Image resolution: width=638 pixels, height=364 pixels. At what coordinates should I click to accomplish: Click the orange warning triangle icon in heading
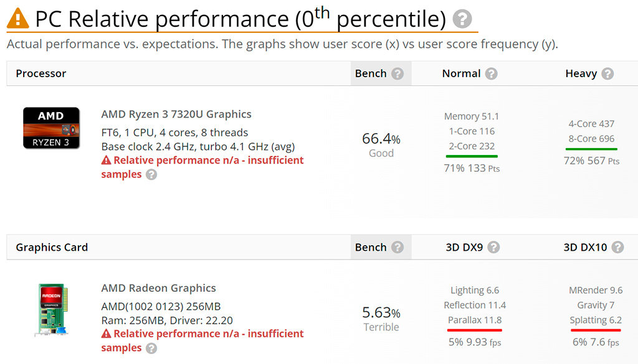(x=18, y=18)
